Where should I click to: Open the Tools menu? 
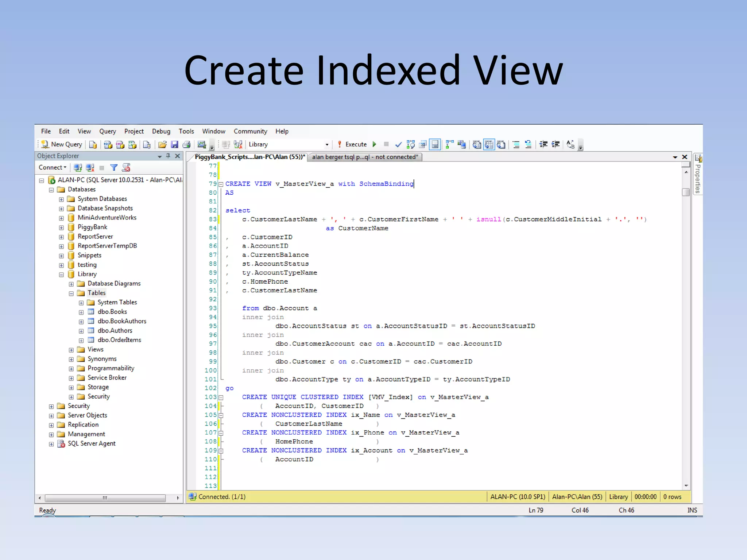coord(186,131)
